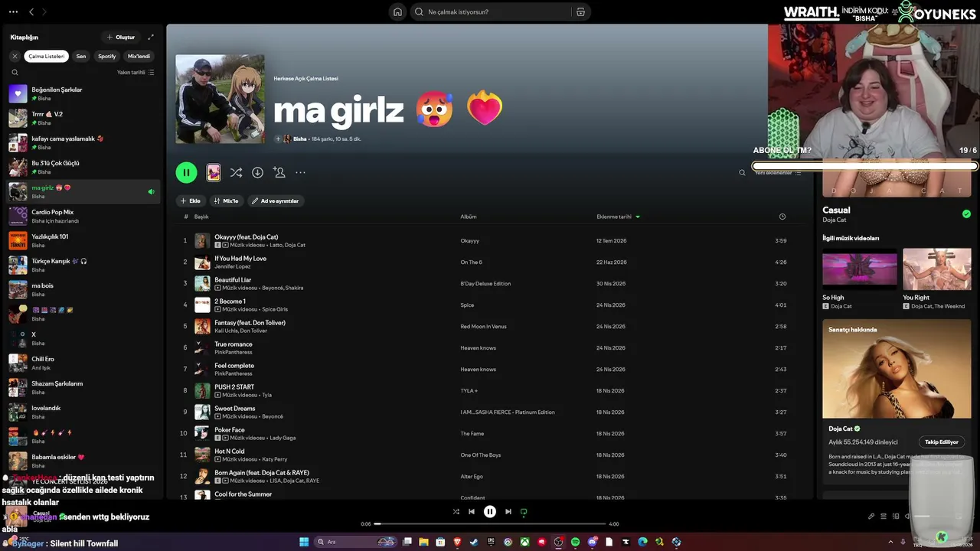Open the Browse icon in the search bar
The image size is (980, 551).
[x=580, y=12]
